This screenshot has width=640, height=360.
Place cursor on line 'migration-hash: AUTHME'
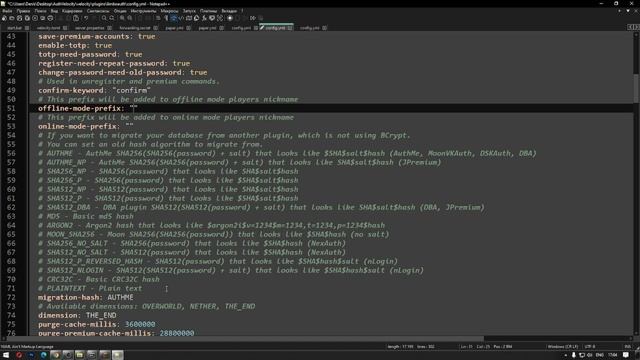click(x=85, y=297)
